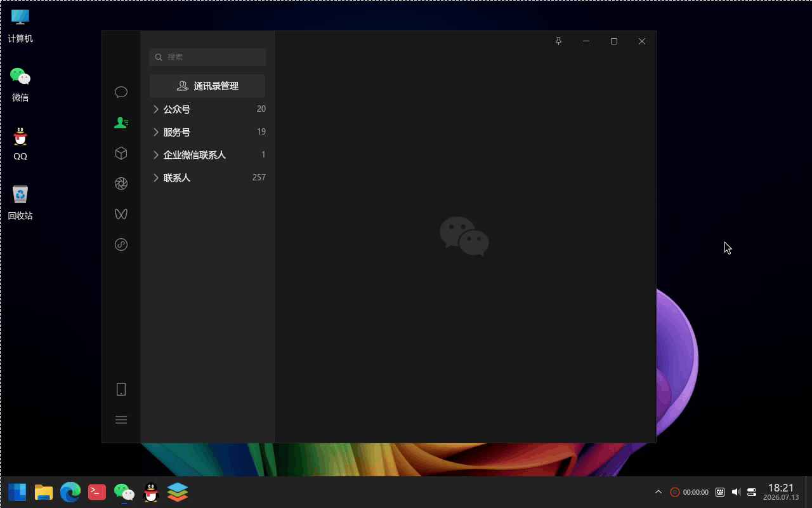The image size is (812, 508).
Task: Open the Edge browser from taskbar
Action: coord(70,492)
